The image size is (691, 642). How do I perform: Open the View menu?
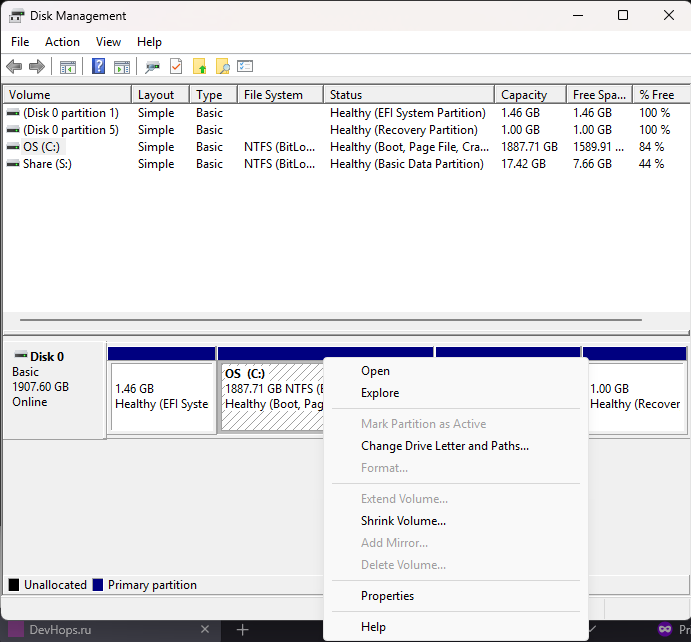pos(108,42)
